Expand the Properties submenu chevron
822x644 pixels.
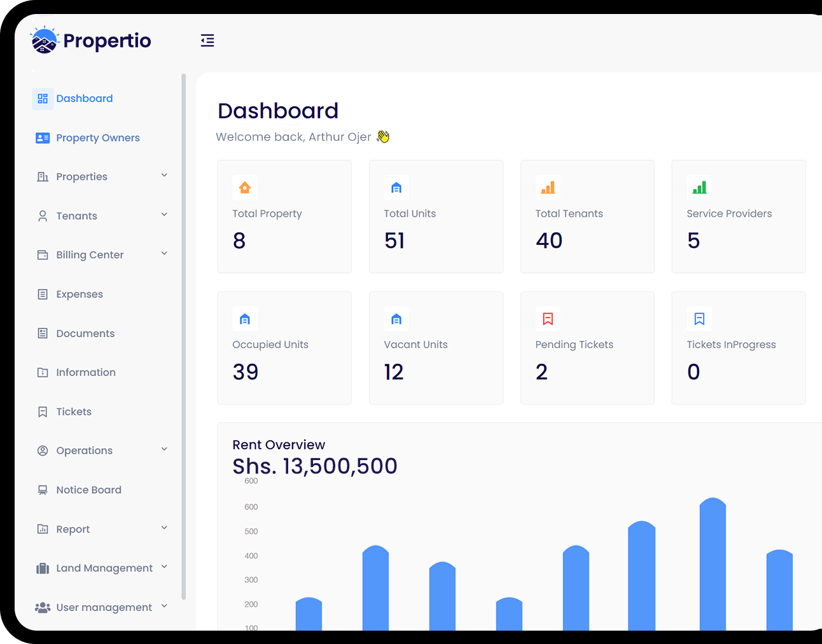pyautogui.click(x=164, y=176)
